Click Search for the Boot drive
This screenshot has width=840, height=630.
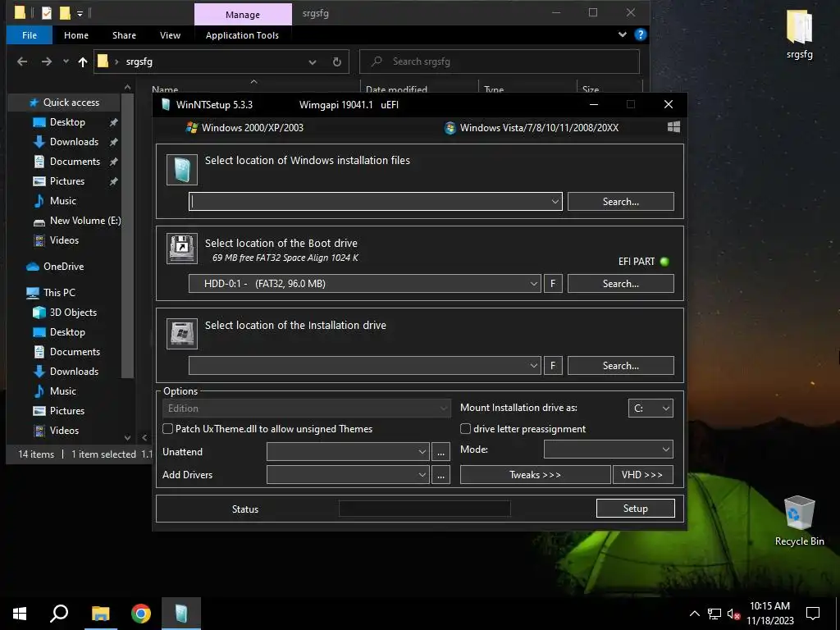[620, 283]
